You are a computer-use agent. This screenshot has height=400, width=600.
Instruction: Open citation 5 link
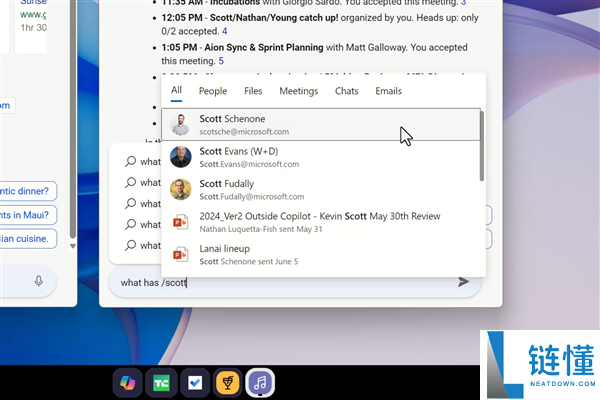pyautogui.click(x=221, y=61)
